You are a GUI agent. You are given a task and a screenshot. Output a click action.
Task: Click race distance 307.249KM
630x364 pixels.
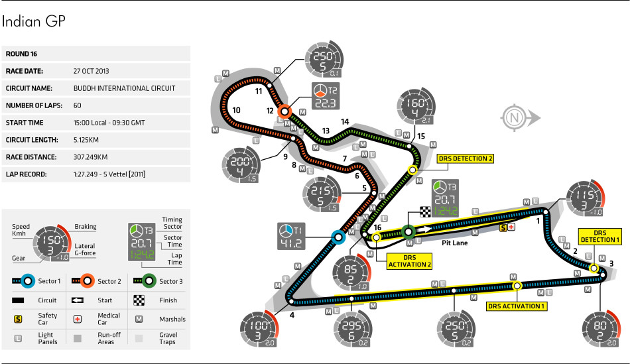pos(90,158)
